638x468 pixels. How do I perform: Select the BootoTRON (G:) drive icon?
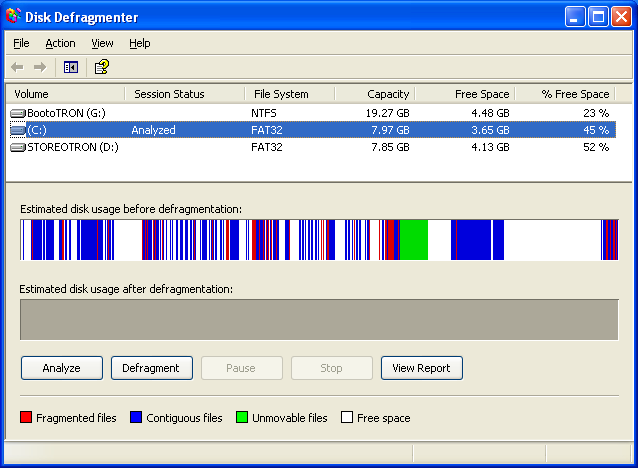pyautogui.click(x=18, y=113)
